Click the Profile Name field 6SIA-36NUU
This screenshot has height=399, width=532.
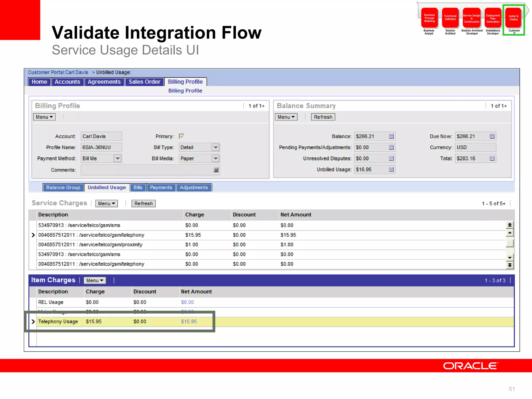(101, 147)
